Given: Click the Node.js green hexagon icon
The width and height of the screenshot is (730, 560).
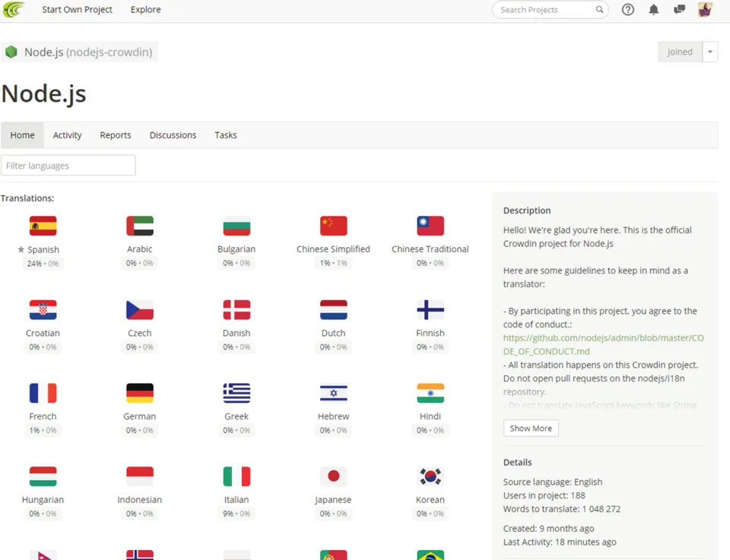Looking at the screenshot, I should 11,52.
